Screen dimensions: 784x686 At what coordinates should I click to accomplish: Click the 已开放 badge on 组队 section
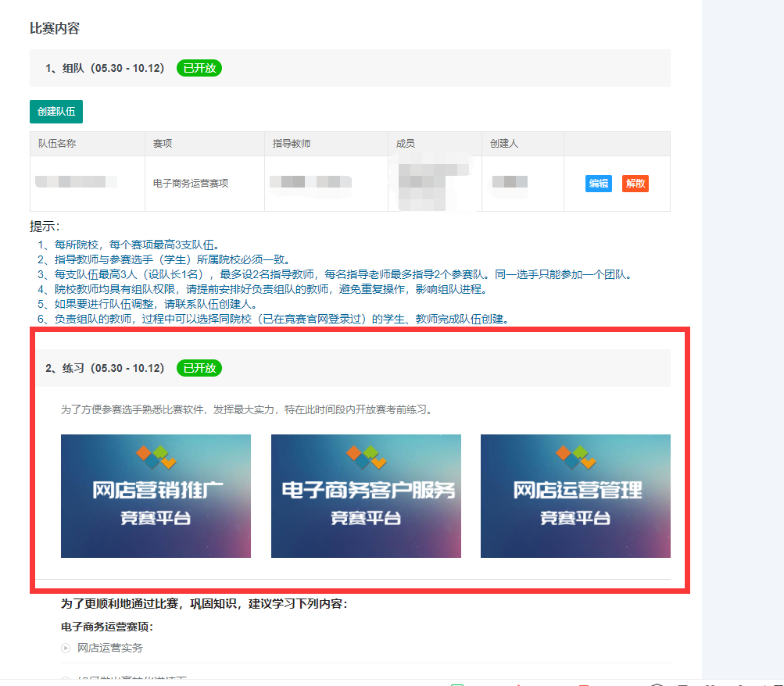pyautogui.click(x=199, y=68)
